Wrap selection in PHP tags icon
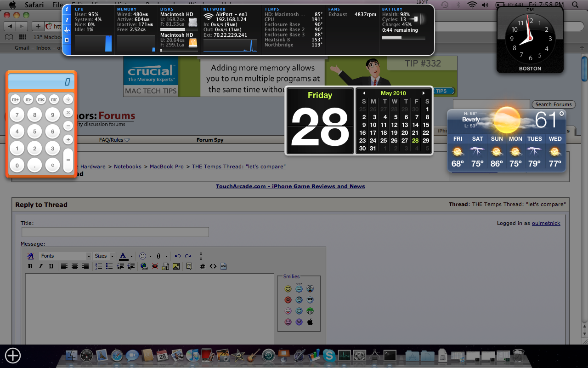This screenshot has width=588, height=368. point(224,266)
